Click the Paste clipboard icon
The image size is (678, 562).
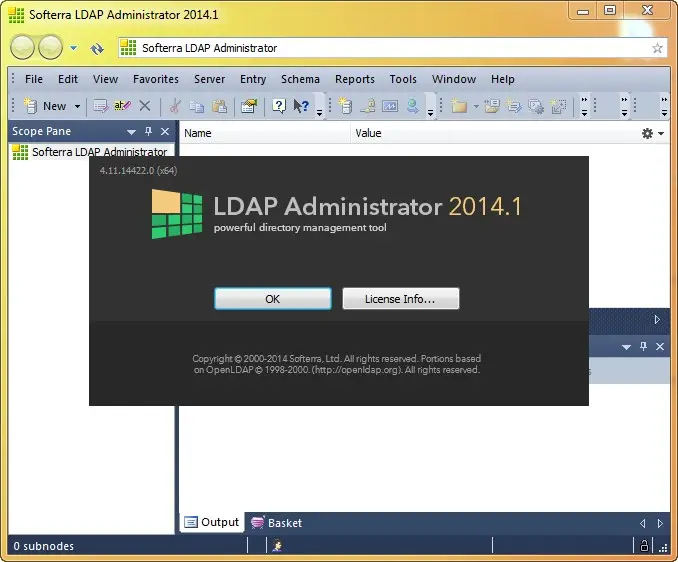(219, 106)
